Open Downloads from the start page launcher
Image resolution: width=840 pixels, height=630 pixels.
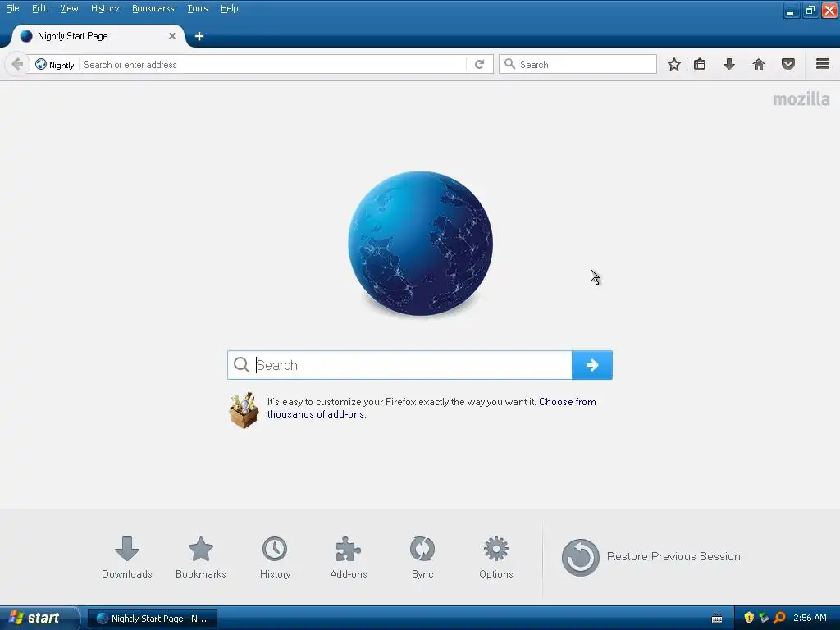(127, 557)
